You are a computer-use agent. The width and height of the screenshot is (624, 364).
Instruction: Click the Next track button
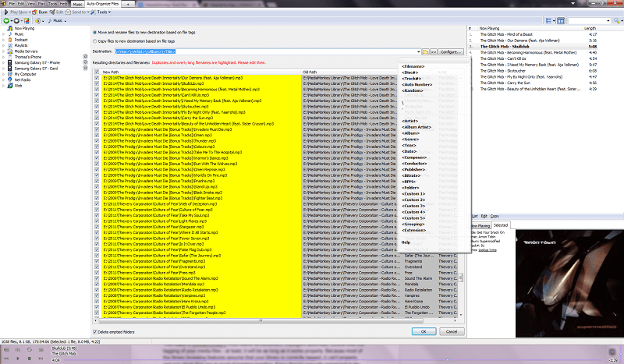(x=41, y=359)
